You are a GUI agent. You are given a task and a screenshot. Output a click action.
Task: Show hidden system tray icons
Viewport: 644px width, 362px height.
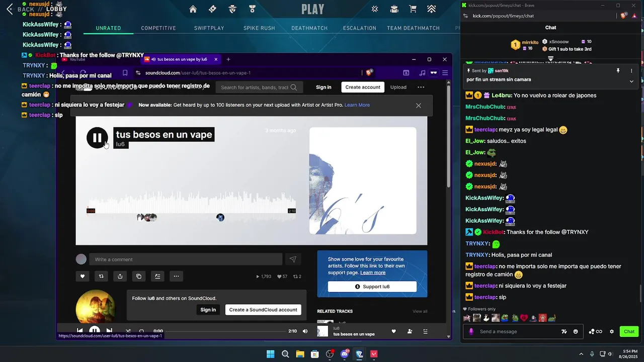coord(581,354)
